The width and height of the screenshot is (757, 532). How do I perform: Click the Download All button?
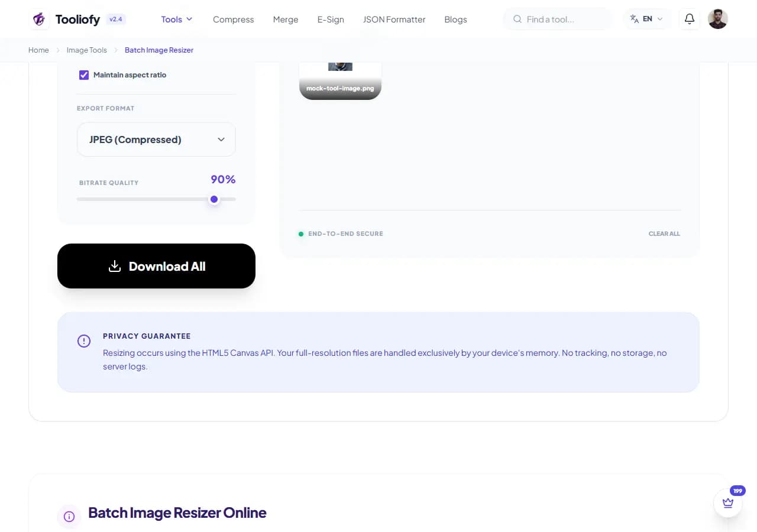tap(156, 266)
